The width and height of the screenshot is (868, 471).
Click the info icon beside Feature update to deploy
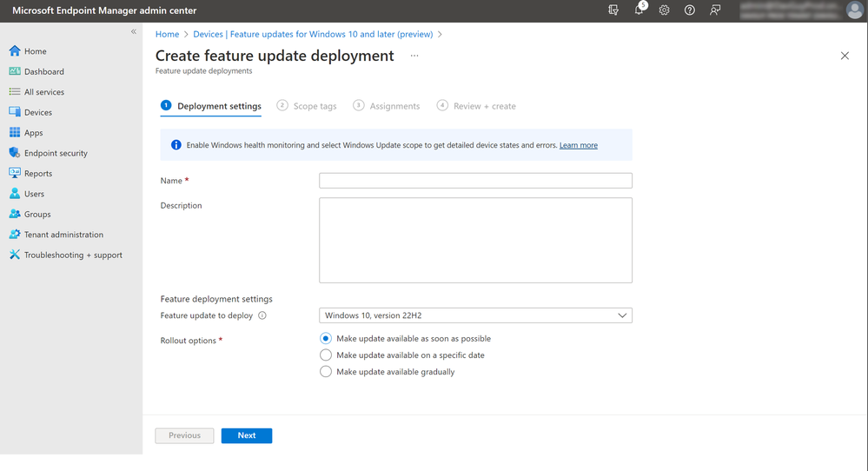coord(262,315)
